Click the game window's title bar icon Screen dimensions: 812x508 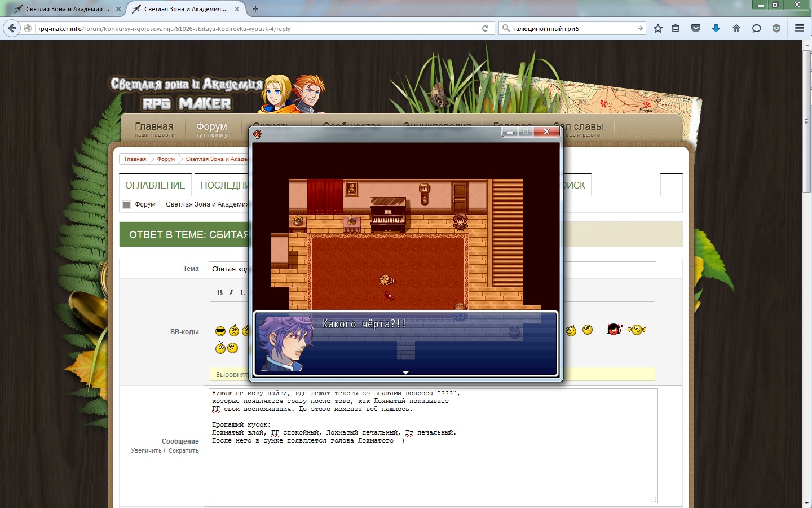pos(258,134)
